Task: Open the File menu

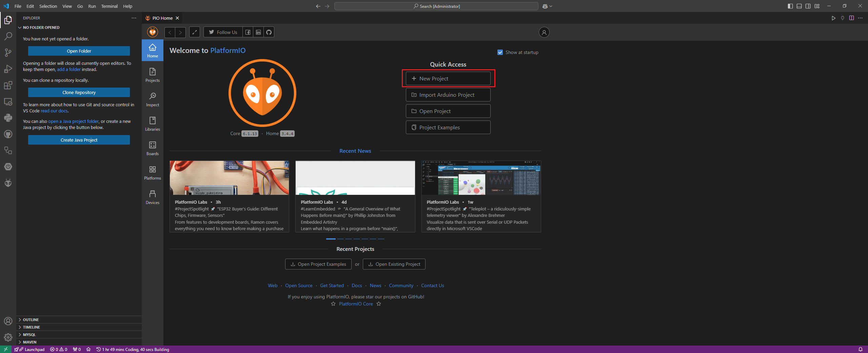Action: [x=18, y=6]
